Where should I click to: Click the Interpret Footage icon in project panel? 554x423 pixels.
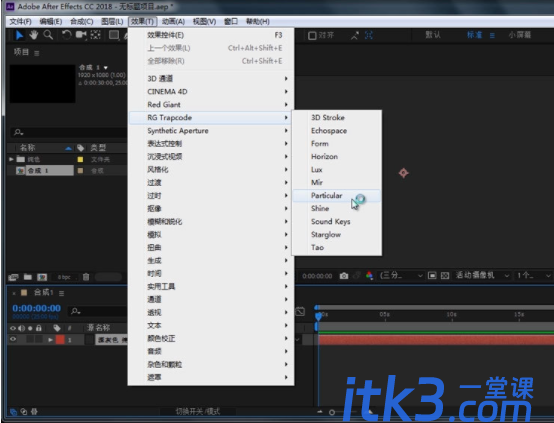[x=13, y=277]
